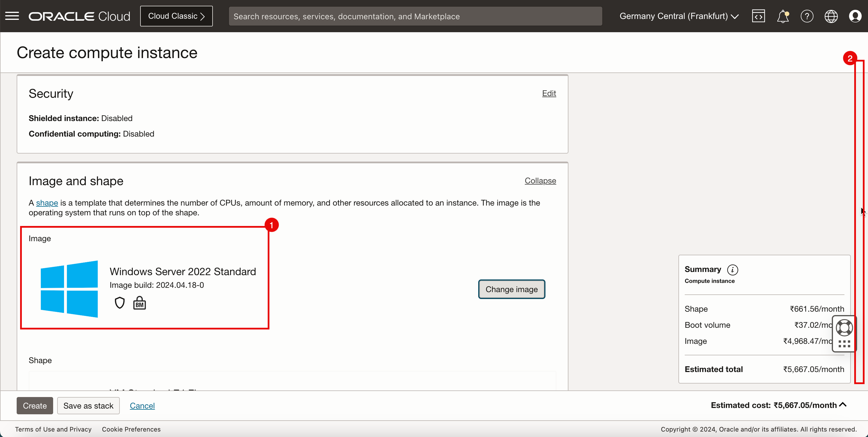Image resolution: width=868 pixels, height=437 pixels.
Task: Click the Create compute instance button
Action: coord(34,405)
